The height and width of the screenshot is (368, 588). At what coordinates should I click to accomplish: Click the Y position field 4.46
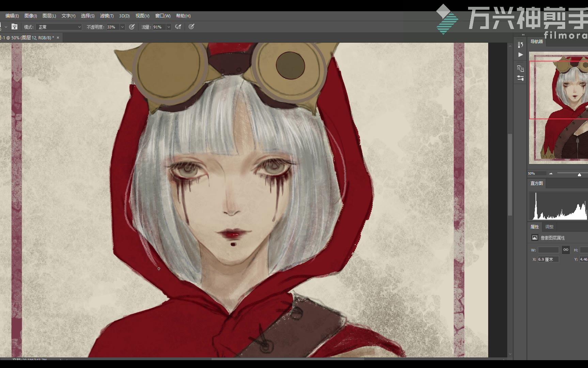584,259
